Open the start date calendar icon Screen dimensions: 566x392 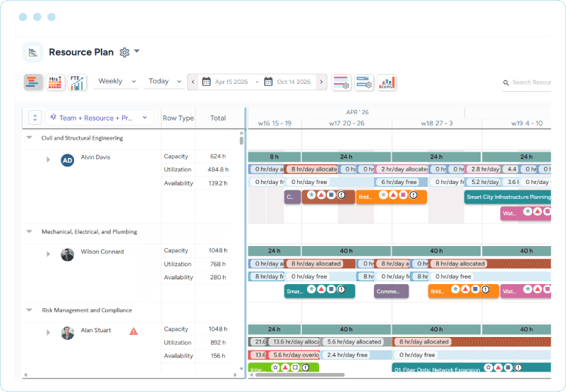tap(206, 82)
